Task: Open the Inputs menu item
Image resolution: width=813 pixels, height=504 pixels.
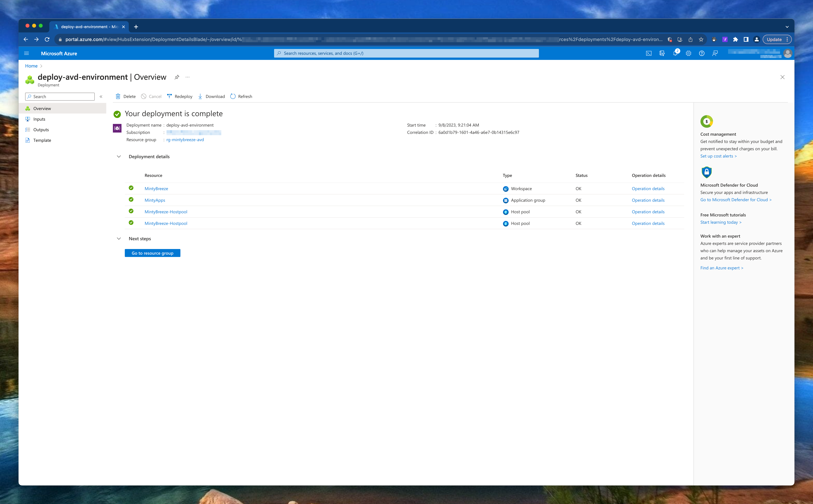Action: coord(39,119)
